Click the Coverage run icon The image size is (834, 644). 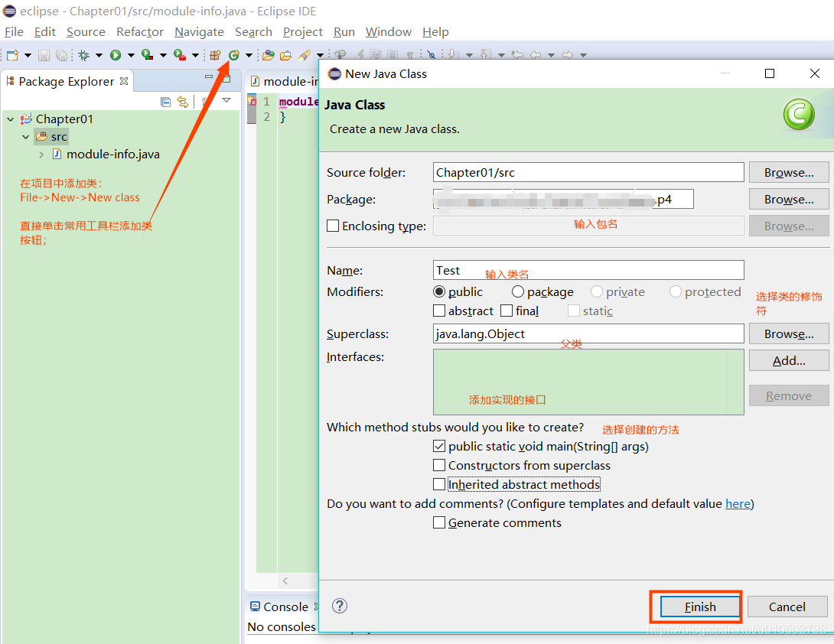click(x=148, y=55)
